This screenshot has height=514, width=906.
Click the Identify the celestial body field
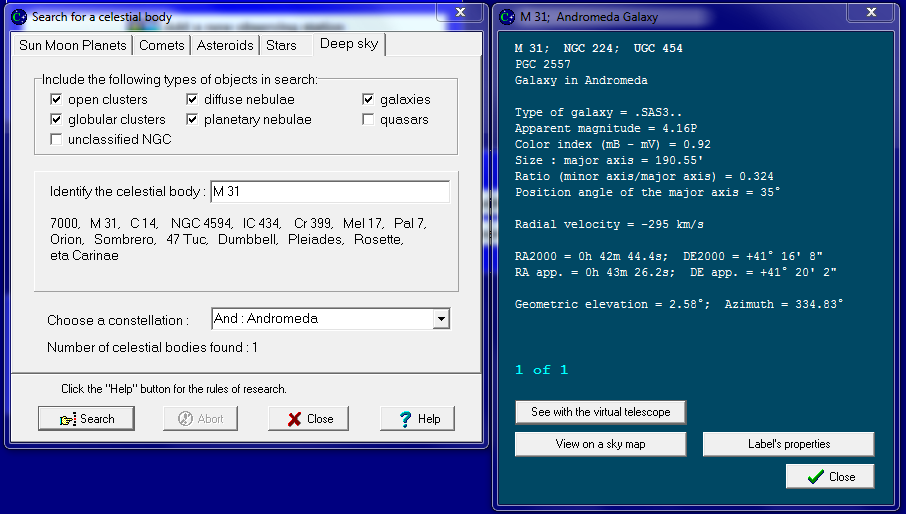(328, 192)
